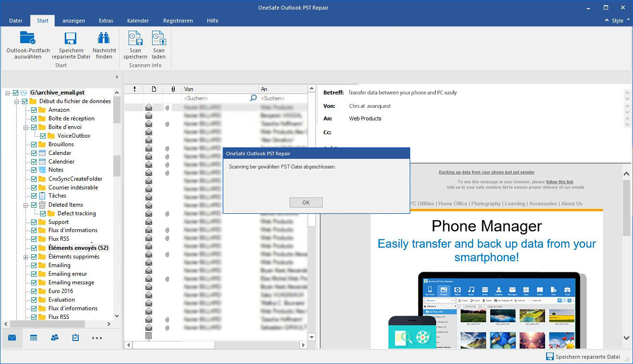The width and height of the screenshot is (633, 364).
Task: Click the 'follow this link' hyperlink
Action: [x=560, y=182]
